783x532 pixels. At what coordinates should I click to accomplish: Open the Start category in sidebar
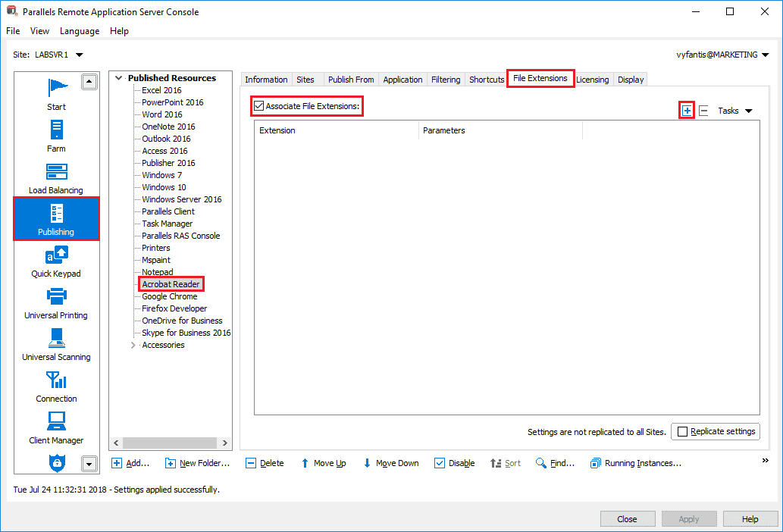click(x=56, y=95)
